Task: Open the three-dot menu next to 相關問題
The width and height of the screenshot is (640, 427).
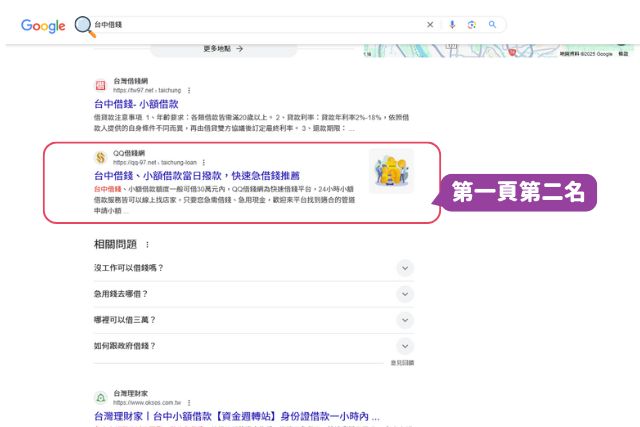Action: (147, 245)
